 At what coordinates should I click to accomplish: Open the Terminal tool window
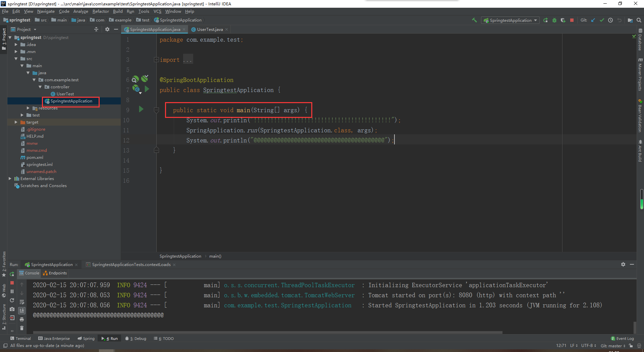[20, 339]
